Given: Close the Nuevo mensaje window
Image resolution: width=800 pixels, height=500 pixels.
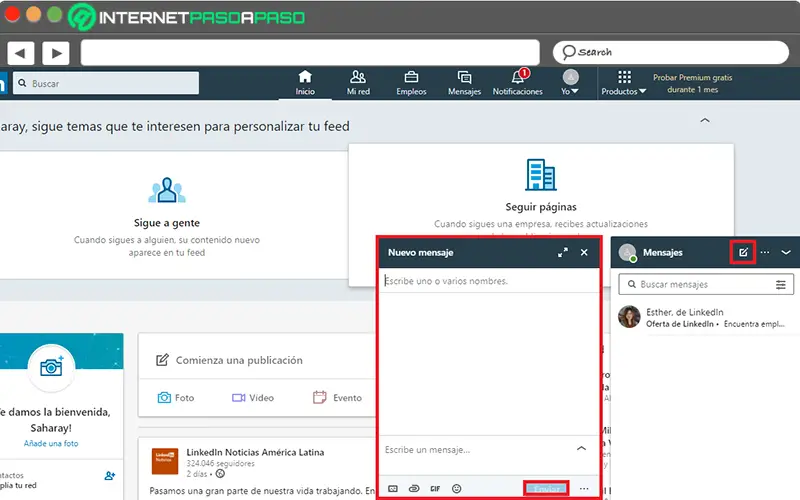Looking at the screenshot, I should [x=584, y=253].
